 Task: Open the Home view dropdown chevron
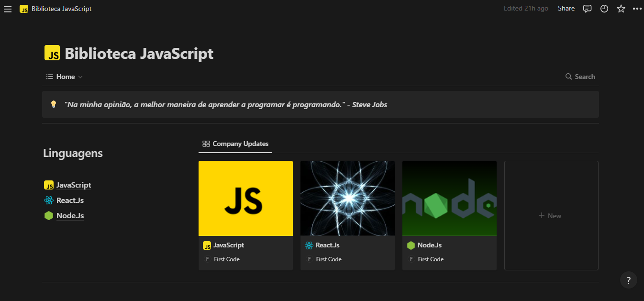[80, 77]
